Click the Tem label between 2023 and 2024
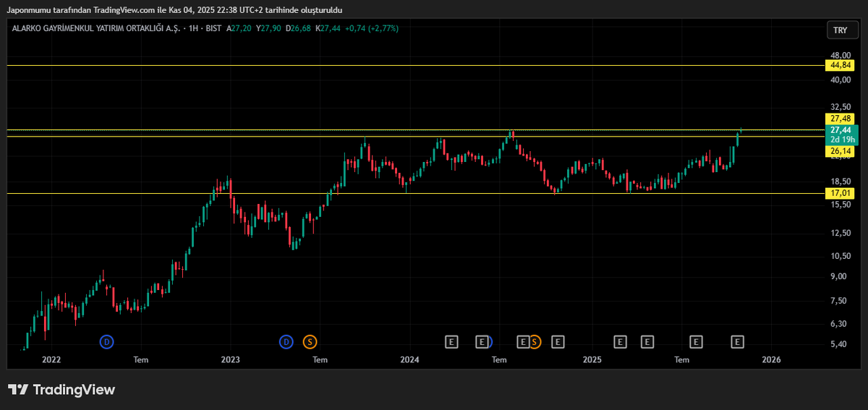The image size is (868, 410). (x=320, y=359)
